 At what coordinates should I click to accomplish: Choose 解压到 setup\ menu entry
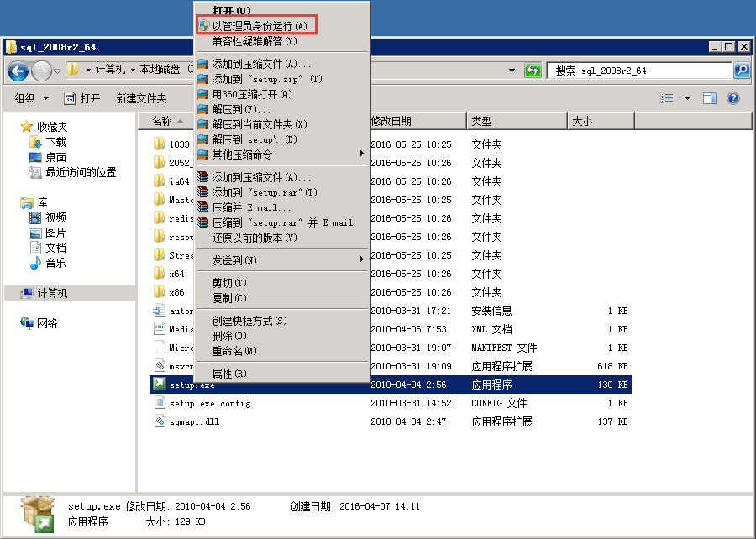[282, 139]
